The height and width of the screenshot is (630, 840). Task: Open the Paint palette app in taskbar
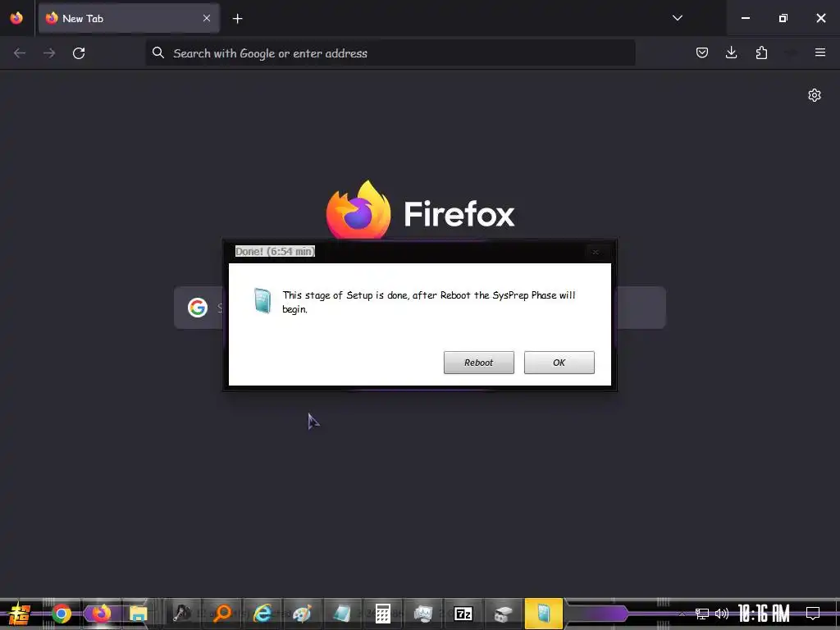302,614
